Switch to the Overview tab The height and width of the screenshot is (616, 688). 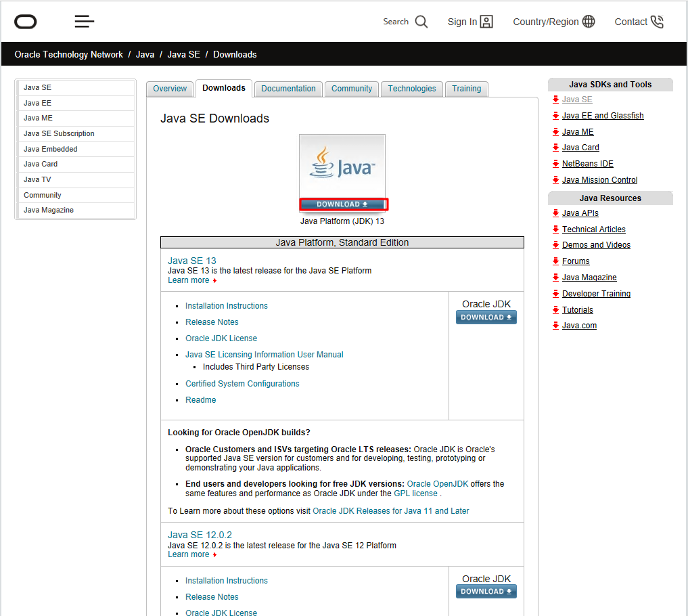170,89
